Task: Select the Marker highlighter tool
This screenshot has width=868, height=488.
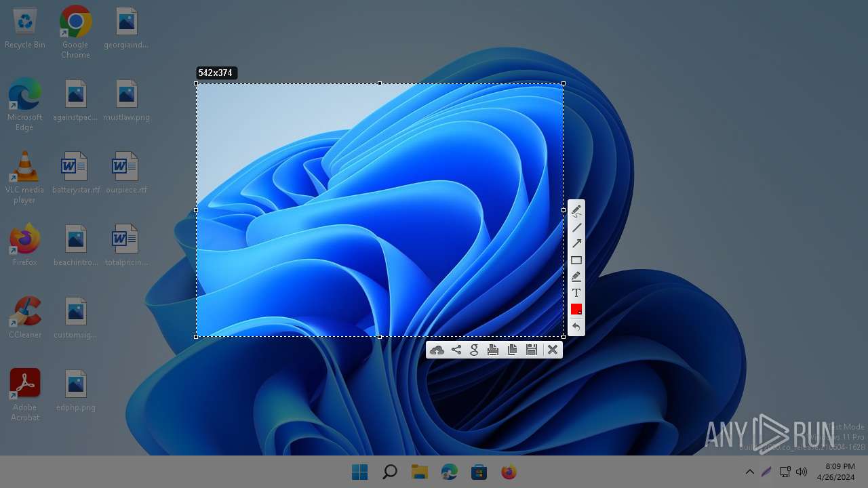Action: (x=576, y=277)
